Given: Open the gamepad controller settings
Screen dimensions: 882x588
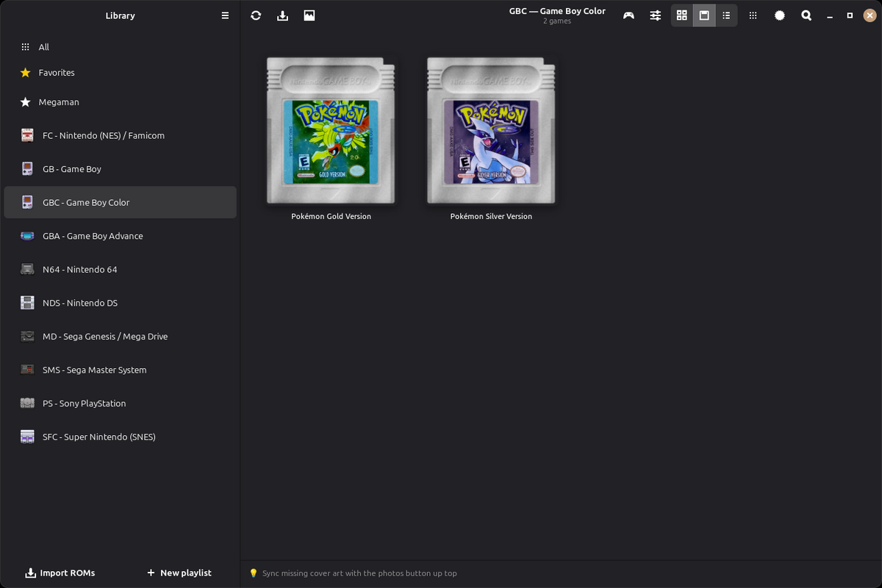Looking at the screenshot, I should [x=628, y=15].
